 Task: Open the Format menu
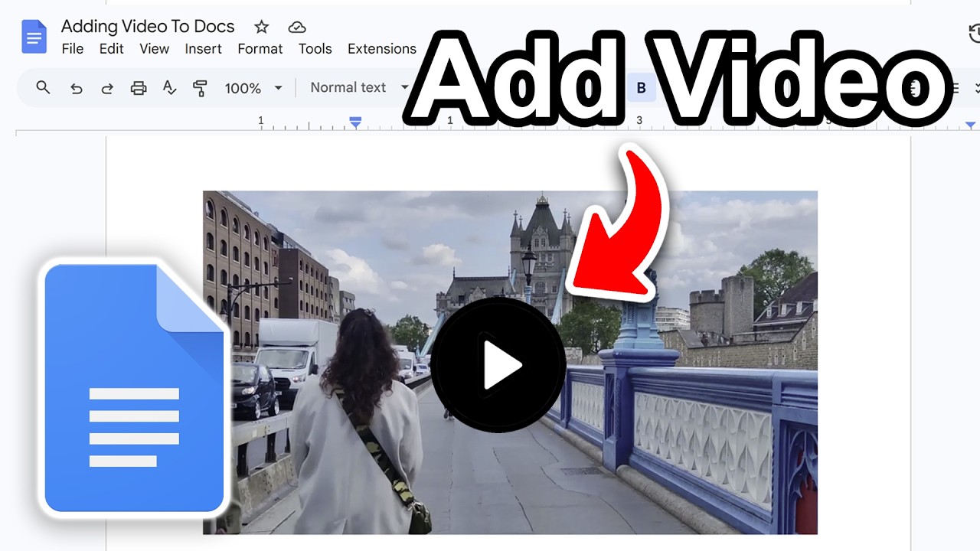[260, 48]
